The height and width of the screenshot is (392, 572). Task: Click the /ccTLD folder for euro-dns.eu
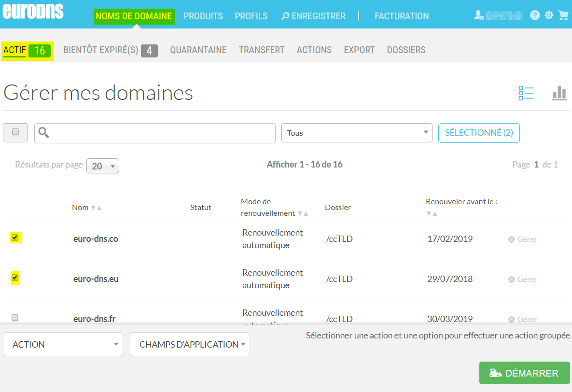339,279
